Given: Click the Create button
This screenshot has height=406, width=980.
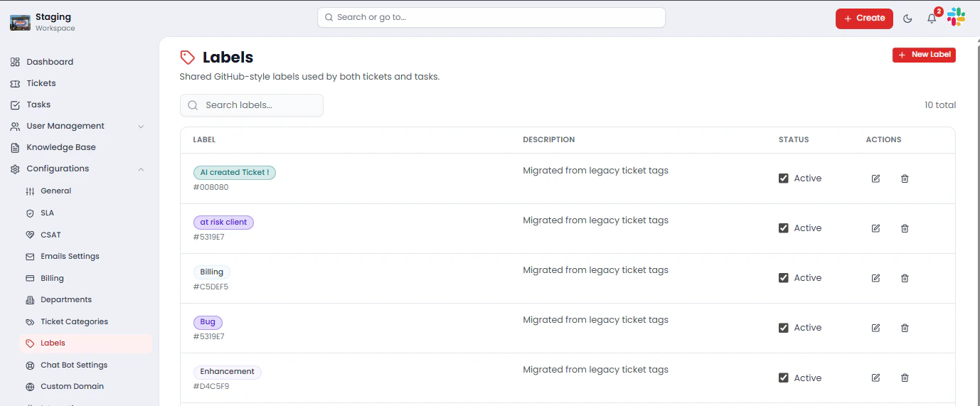Looking at the screenshot, I should pos(864,18).
